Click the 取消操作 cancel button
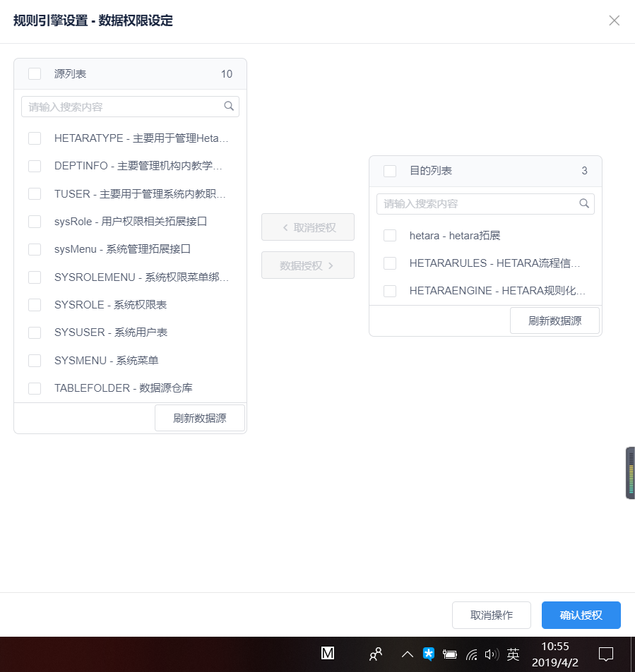635x672 pixels. tap(492, 615)
